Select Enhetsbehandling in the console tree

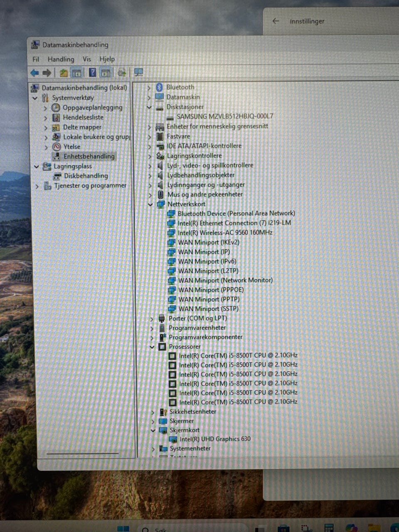(89, 156)
